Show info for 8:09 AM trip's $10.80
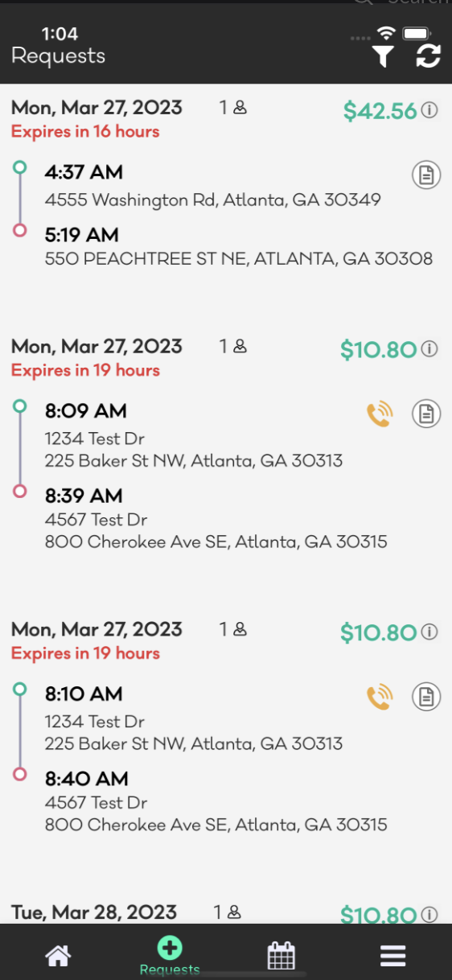452x980 pixels. click(x=430, y=348)
